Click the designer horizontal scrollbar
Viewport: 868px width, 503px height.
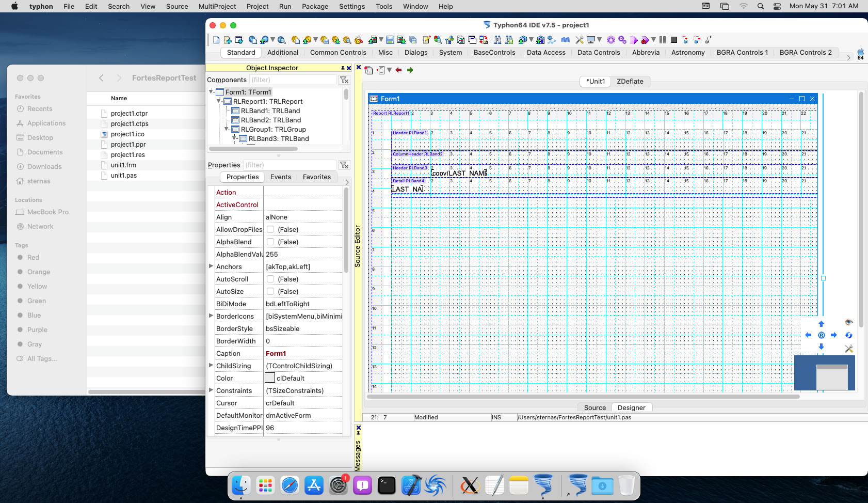(583, 397)
